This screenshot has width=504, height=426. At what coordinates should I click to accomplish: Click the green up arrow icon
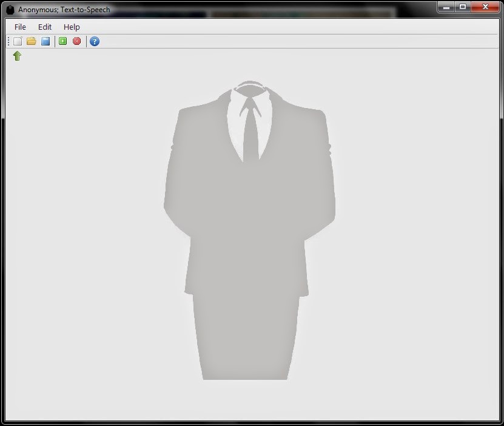click(x=18, y=56)
